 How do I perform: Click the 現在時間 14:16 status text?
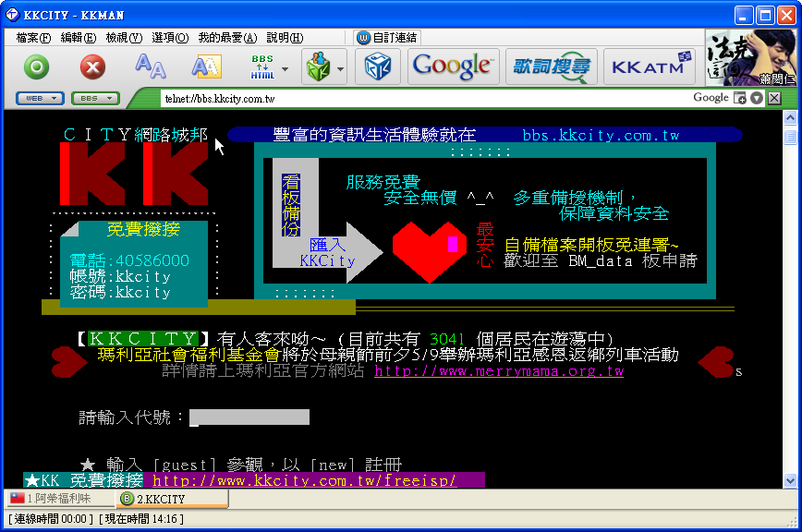tap(141, 519)
